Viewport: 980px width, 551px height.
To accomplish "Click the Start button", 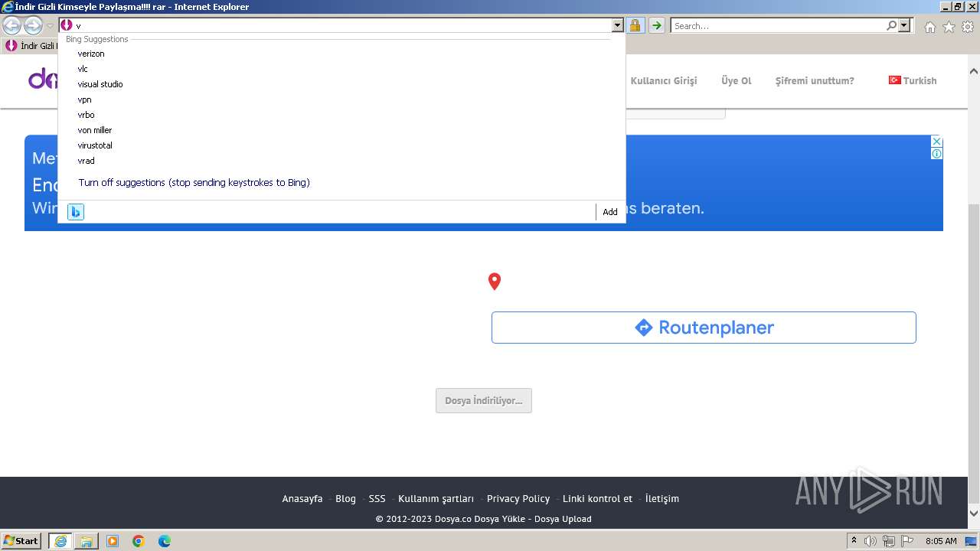I will (x=21, y=540).
